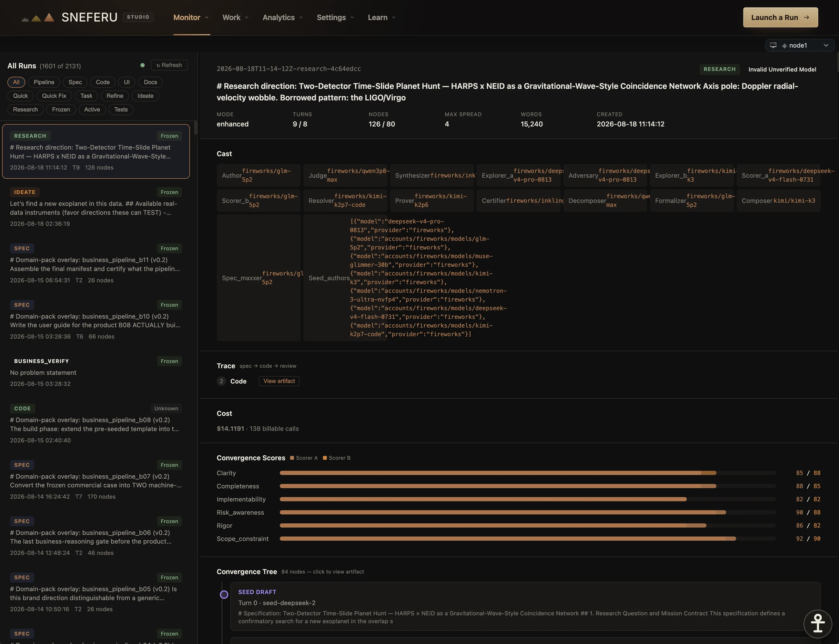Filter runs by Active chip
Viewport: 839px width, 644px height.
point(92,110)
